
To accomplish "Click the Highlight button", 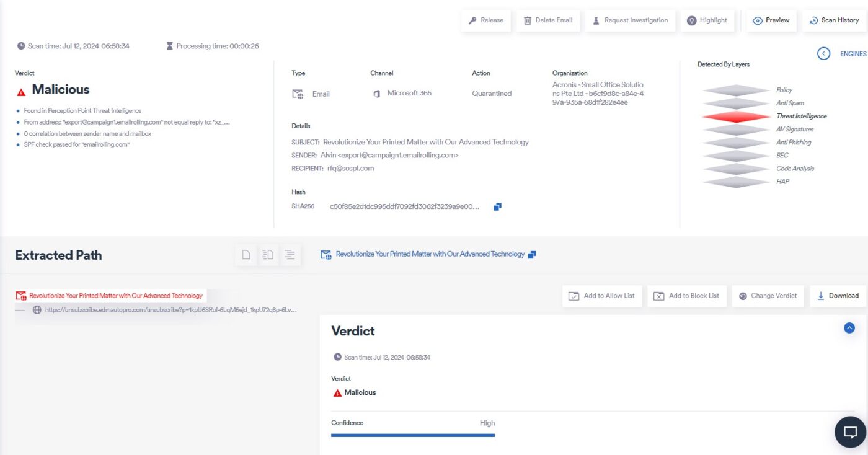I will 707,20.
